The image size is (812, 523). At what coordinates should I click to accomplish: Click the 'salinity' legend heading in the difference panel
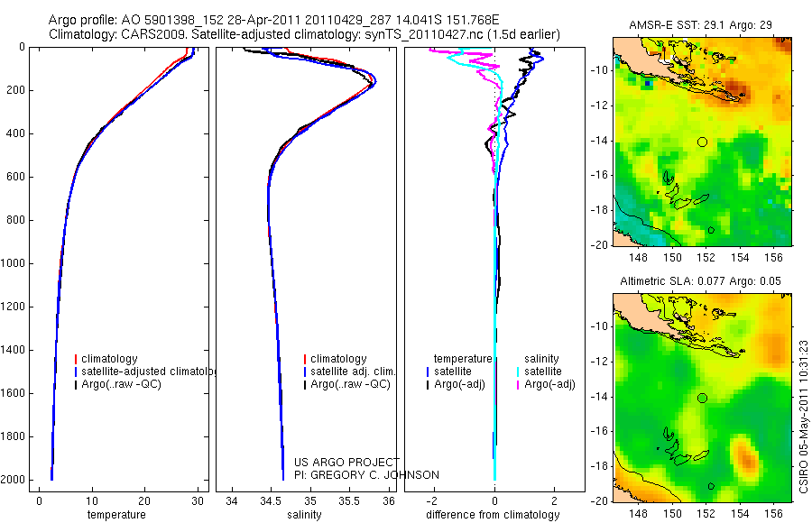(541, 359)
